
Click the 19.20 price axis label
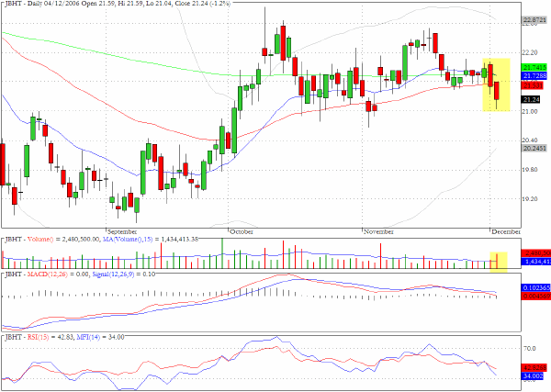click(530, 199)
